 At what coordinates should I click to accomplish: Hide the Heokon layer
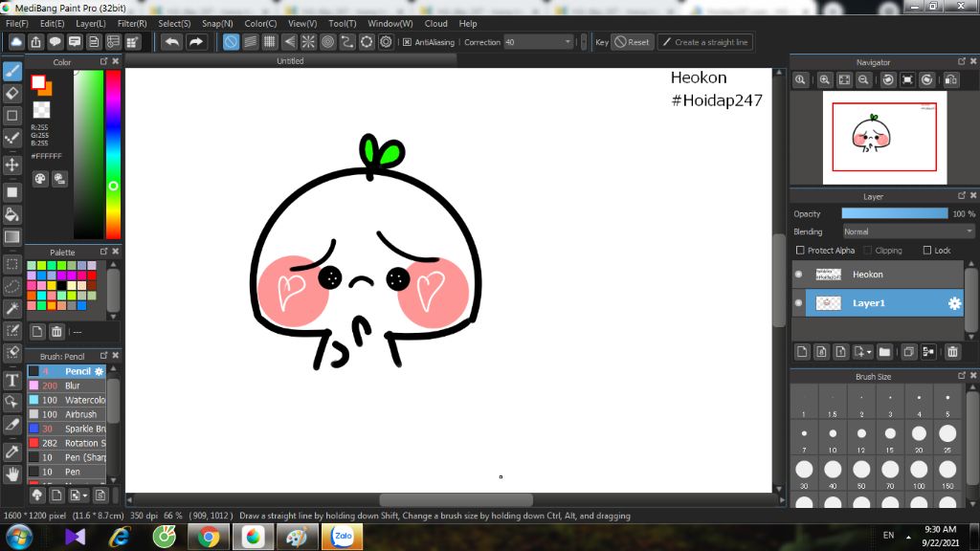[798, 275]
